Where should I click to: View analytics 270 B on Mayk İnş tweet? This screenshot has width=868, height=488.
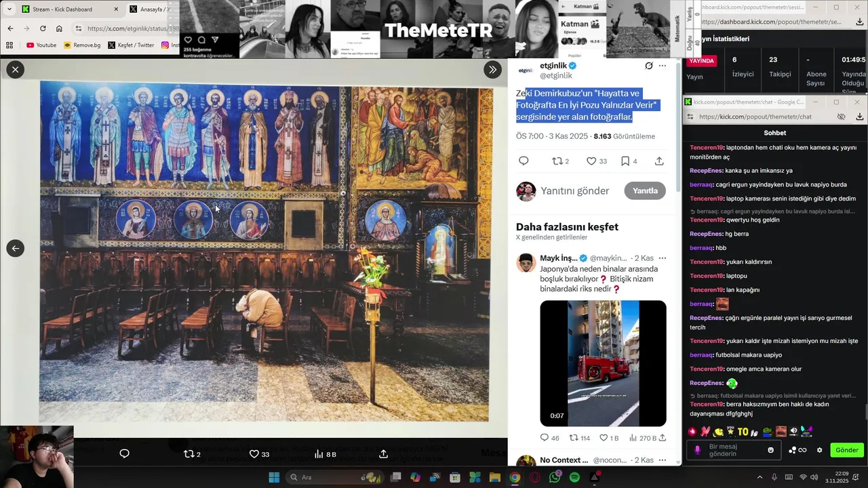[642, 438]
